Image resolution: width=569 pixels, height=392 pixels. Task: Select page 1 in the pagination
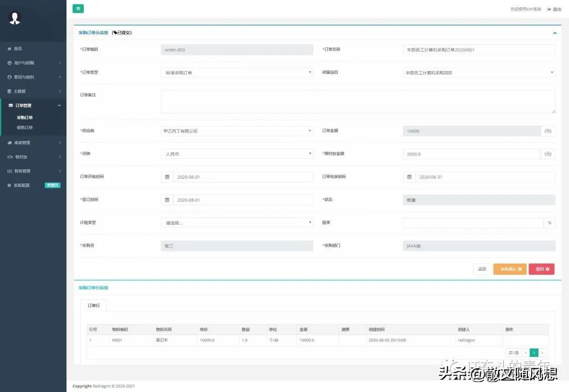[x=534, y=352]
